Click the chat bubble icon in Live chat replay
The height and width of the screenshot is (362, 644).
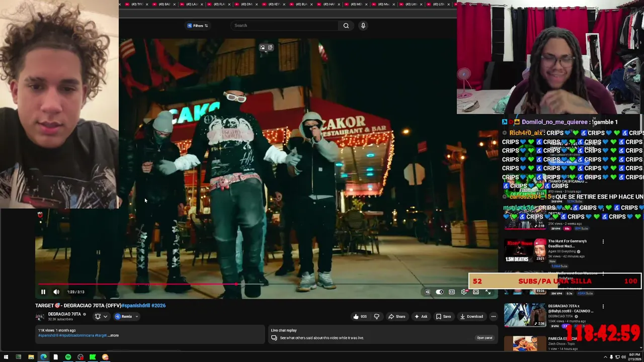coord(274,338)
